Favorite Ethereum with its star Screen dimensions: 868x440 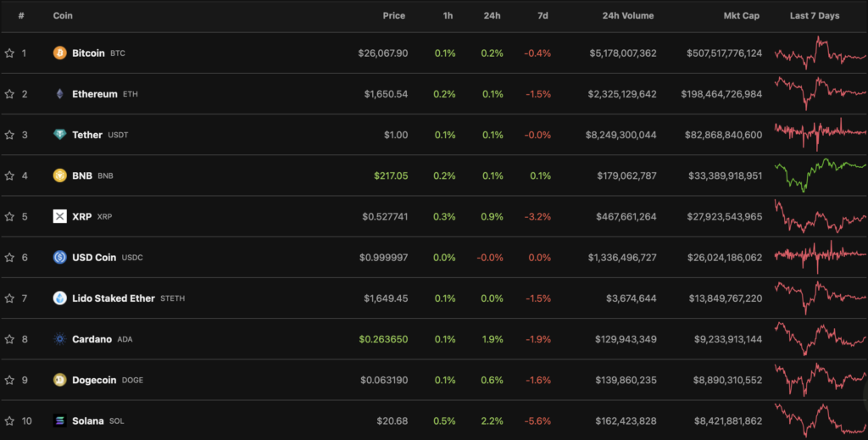coord(9,94)
